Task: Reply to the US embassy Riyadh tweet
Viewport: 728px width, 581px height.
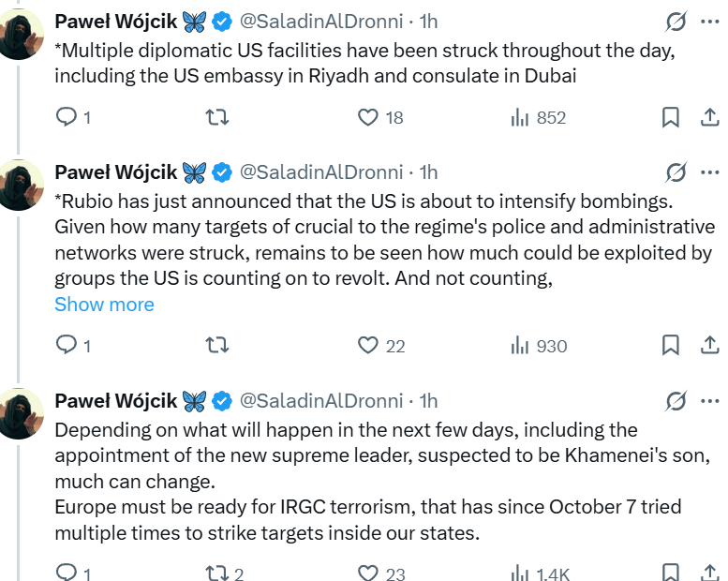Action: [67, 117]
